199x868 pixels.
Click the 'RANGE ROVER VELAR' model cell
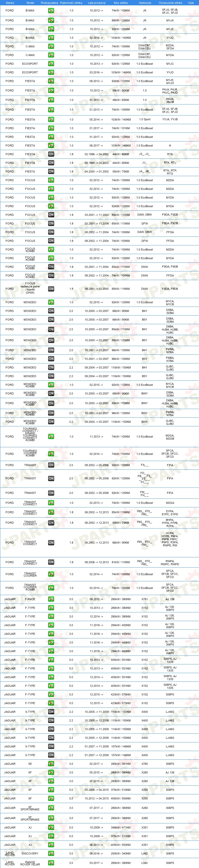(30, 863)
